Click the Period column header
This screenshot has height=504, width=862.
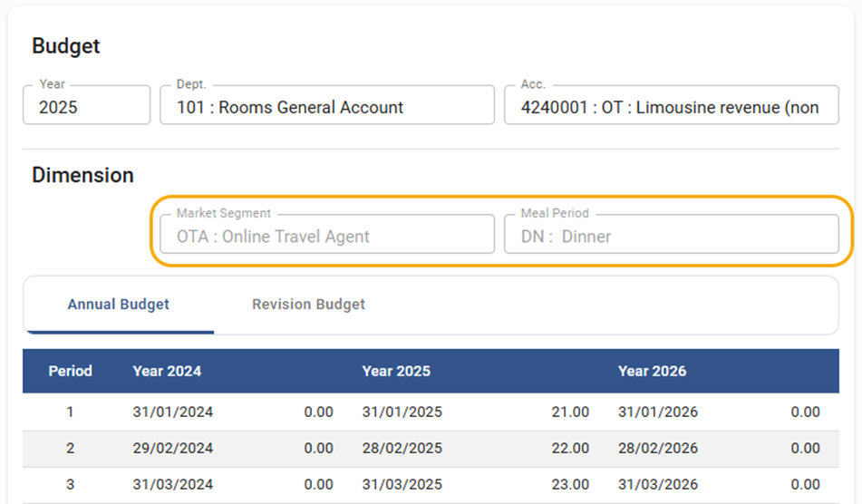[70, 371]
